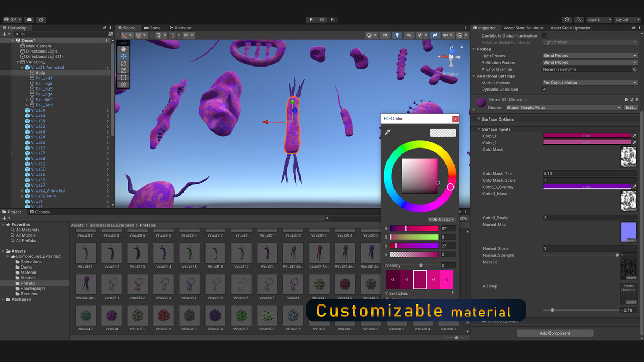Open the Scene view orientation gizmo
644x362 pixels.
451,56
